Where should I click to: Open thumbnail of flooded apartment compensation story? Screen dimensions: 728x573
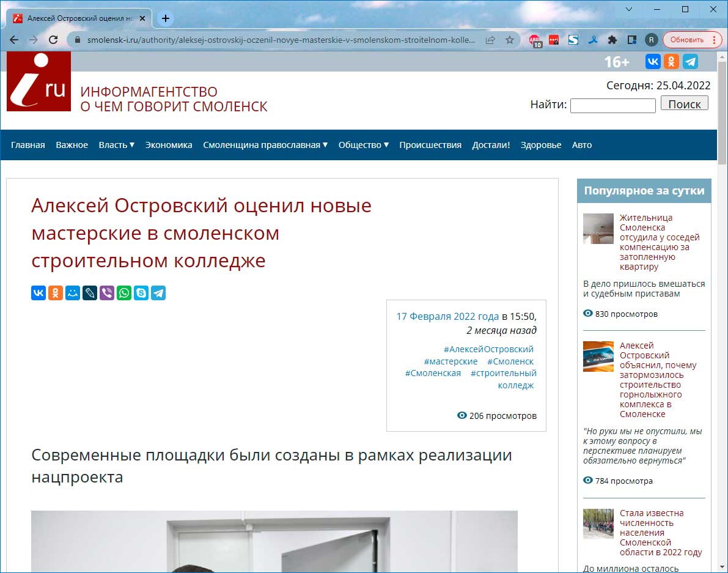(x=598, y=229)
